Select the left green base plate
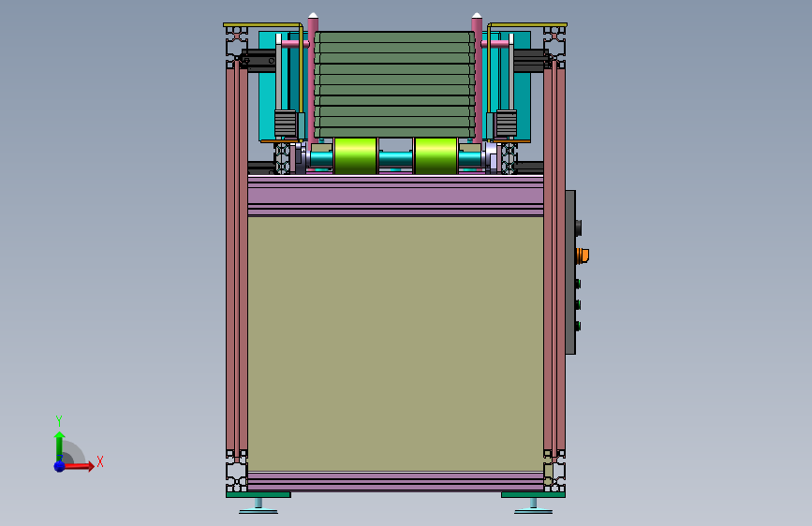812x526 pixels. coord(258,494)
